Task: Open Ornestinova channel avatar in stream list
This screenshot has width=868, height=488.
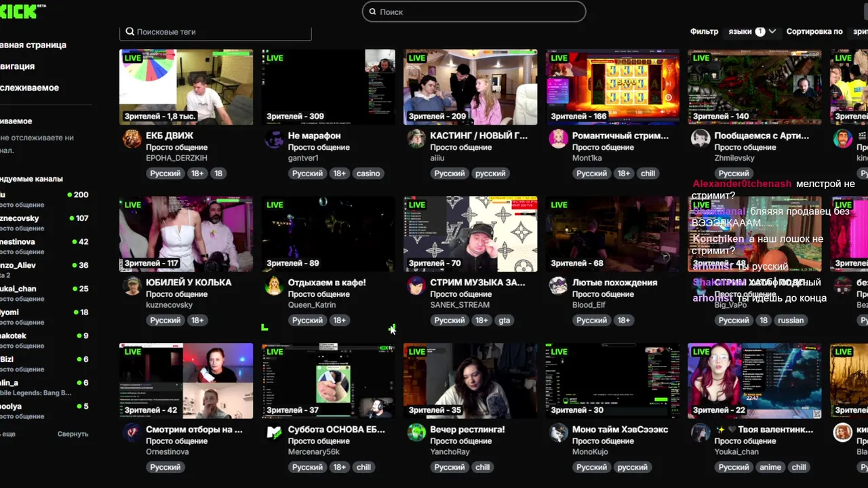Action: (132, 432)
